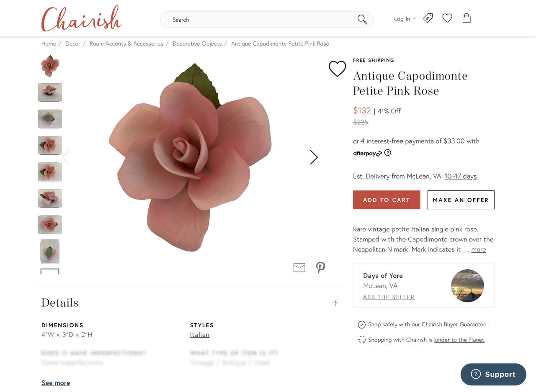Expand the Details section plus
The width and height of the screenshot is (536, 392).
(335, 303)
